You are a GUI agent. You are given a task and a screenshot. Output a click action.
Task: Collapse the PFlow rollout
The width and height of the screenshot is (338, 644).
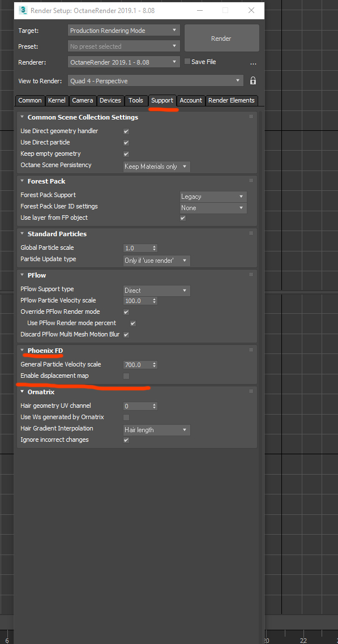pyautogui.click(x=22, y=275)
